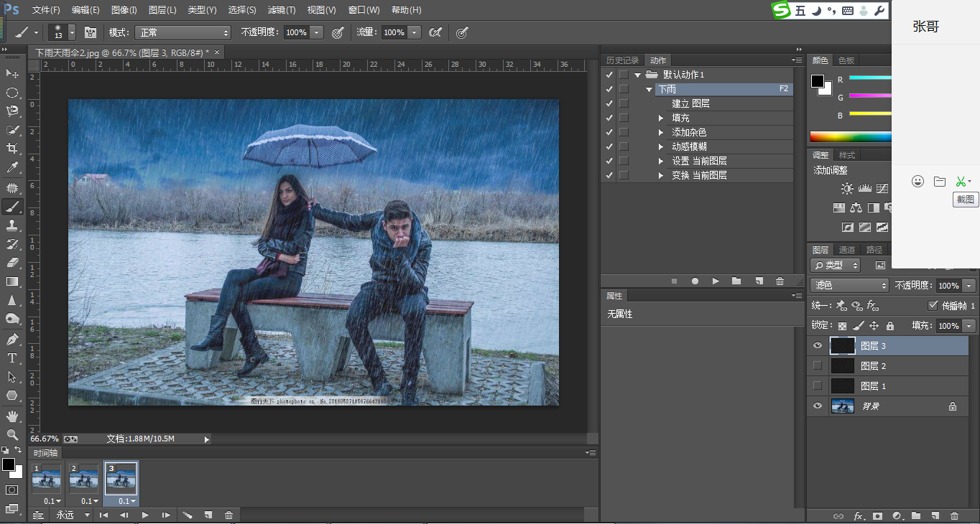Play the timeline animation
980x524 pixels.
coord(145,515)
